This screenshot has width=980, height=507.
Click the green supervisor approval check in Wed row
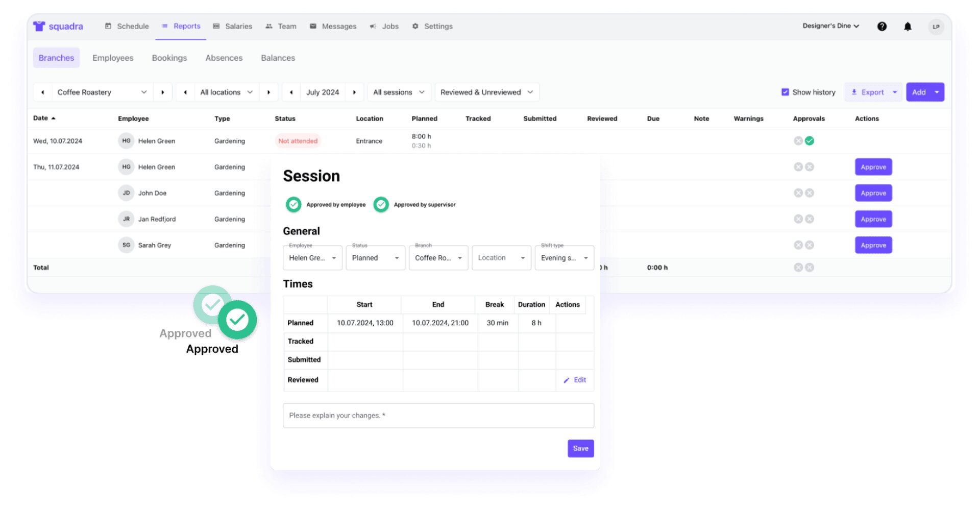coord(810,141)
